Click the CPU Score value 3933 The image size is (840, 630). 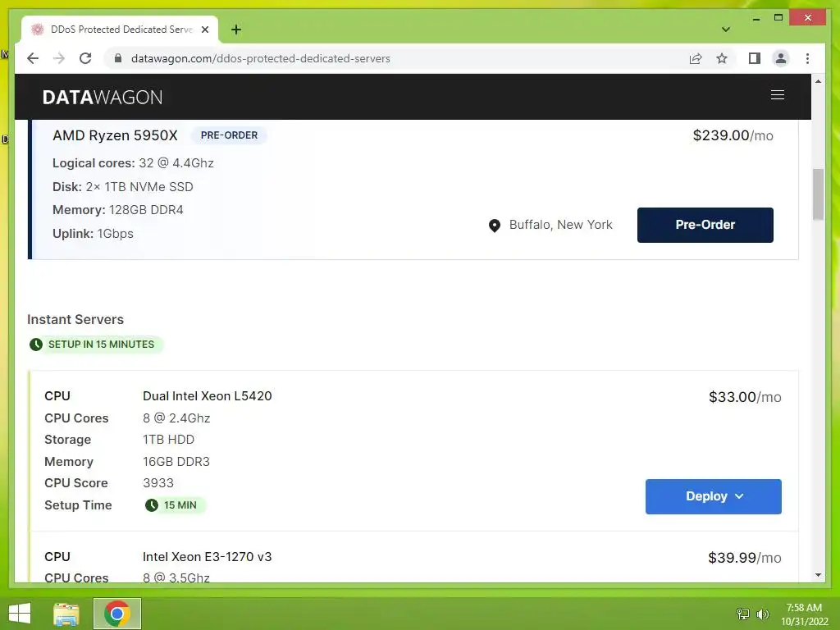[158, 482]
